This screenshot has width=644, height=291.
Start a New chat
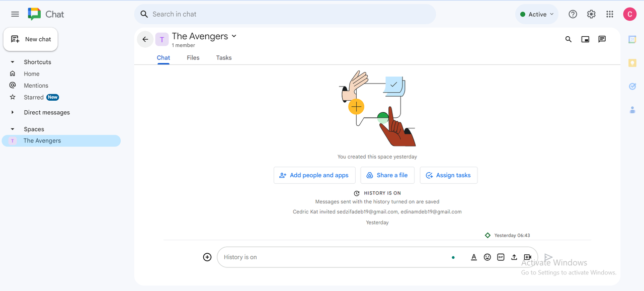[x=31, y=39]
